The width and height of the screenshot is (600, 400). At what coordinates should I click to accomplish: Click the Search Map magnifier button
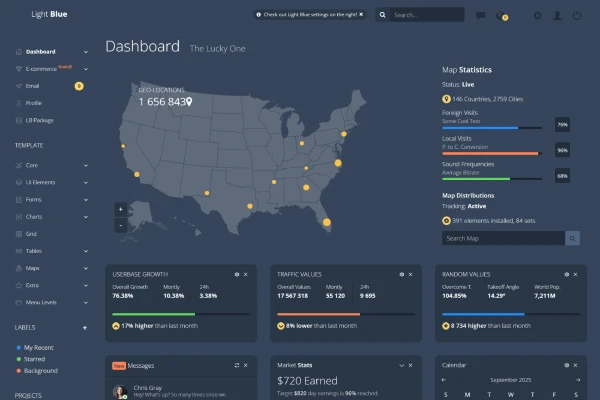[572, 238]
